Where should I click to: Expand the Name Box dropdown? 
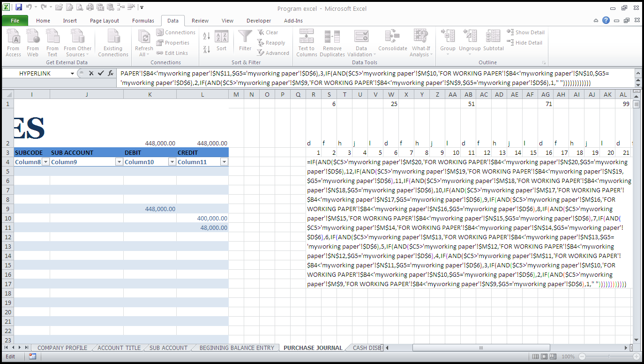point(72,74)
